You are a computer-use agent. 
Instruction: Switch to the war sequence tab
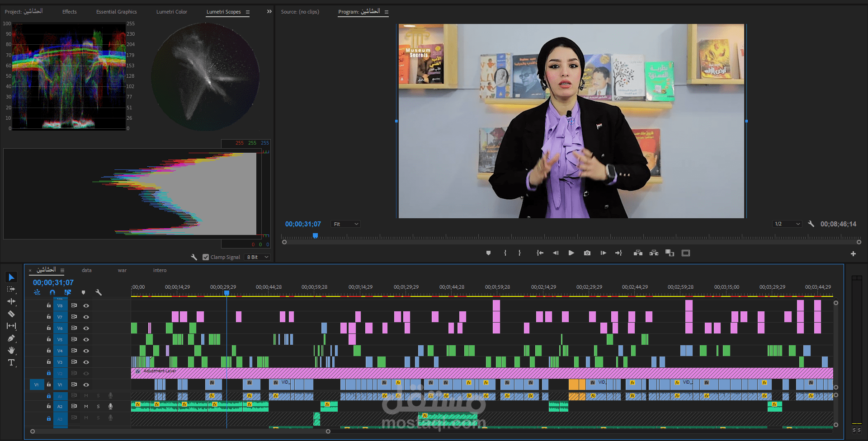point(122,270)
